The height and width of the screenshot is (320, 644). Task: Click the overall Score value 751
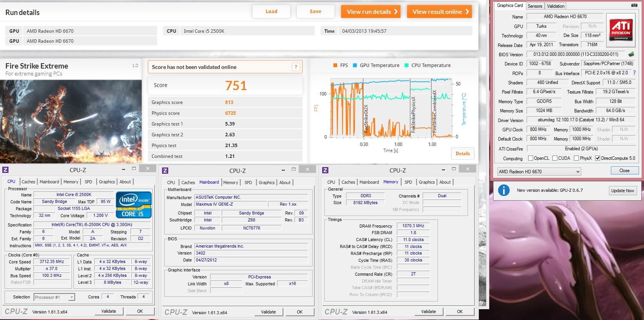click(236, 85)
